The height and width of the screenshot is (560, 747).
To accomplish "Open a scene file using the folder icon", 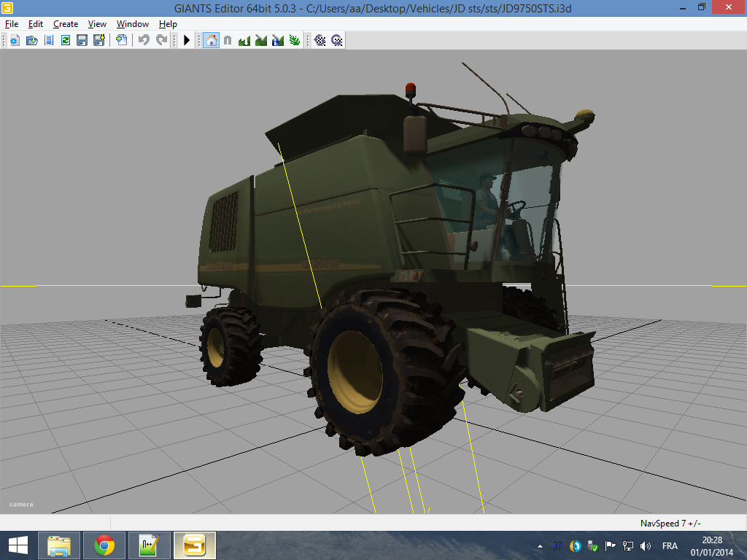I will (32, 41).
